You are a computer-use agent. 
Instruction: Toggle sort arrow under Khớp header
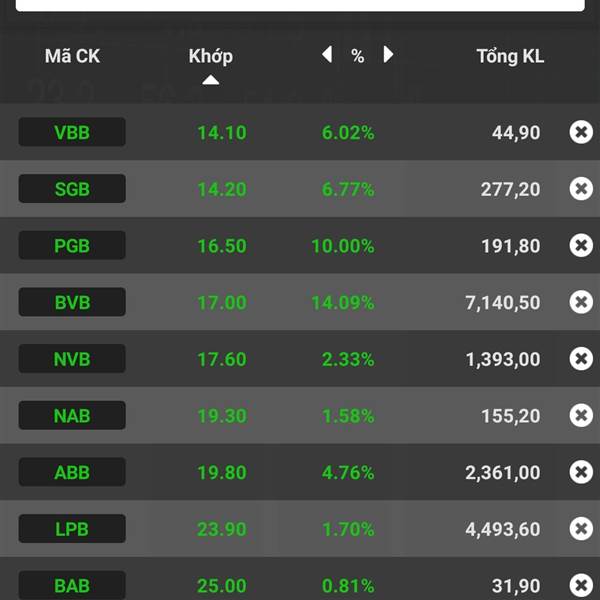pyautogui.click(x=210, y=80)
